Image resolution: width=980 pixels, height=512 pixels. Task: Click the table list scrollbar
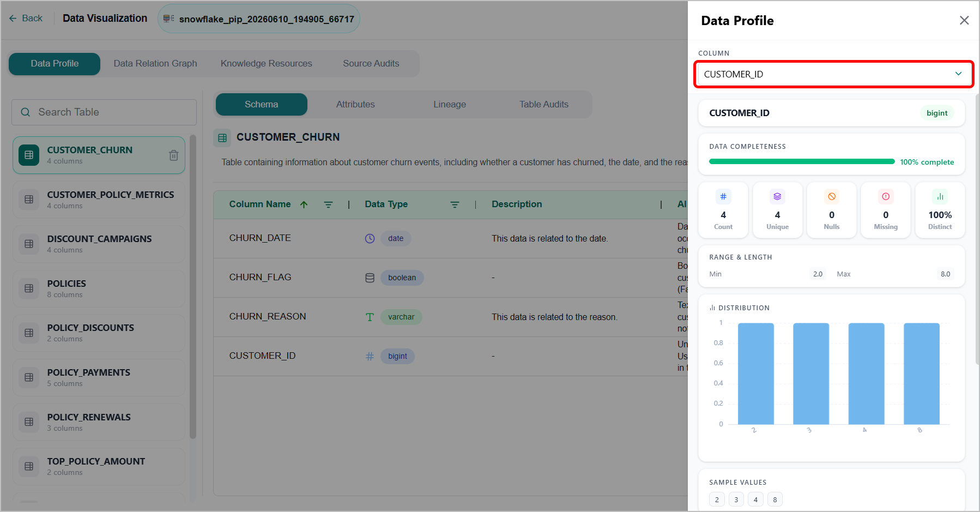pyautogui.click(x=192, y=287)
